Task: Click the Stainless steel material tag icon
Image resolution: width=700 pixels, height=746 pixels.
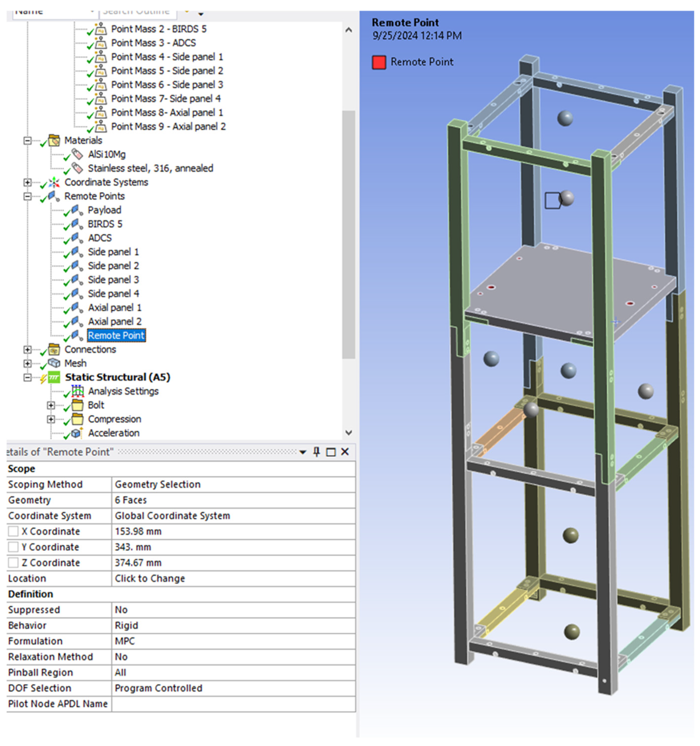Action: pos(77,168)
